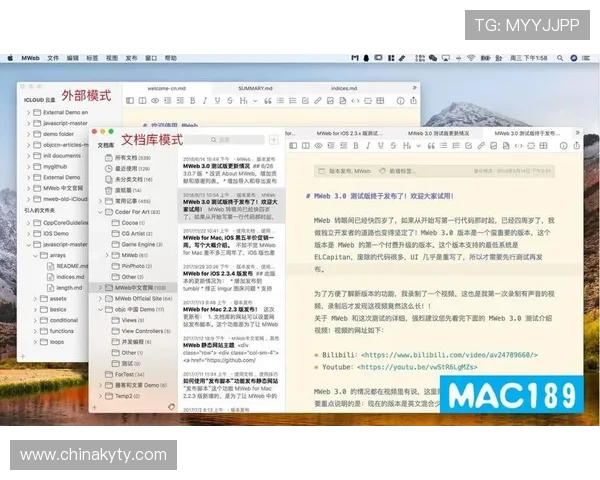
Task: Click share icon in external-mode window toolbar
Action: pos(414,101)
